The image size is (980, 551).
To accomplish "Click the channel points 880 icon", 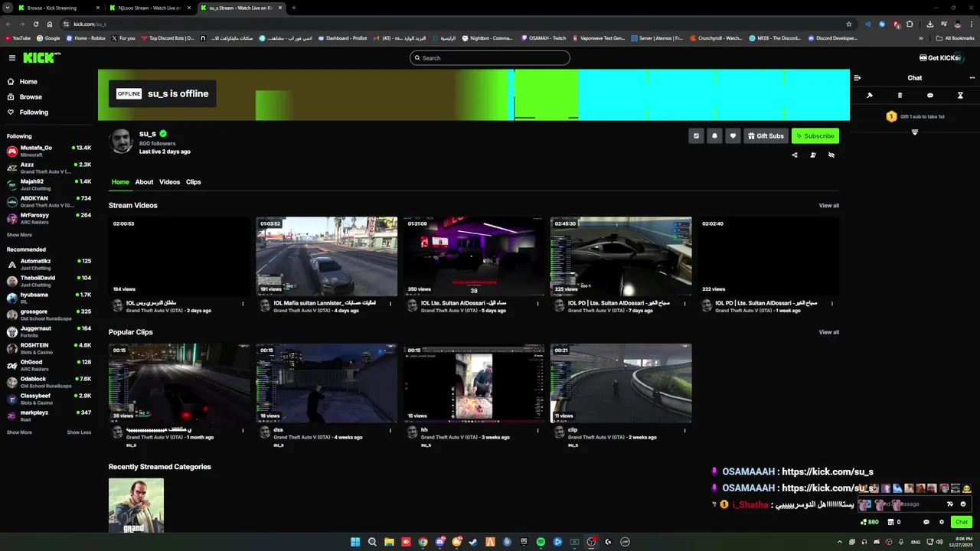I will click(870, 522).
